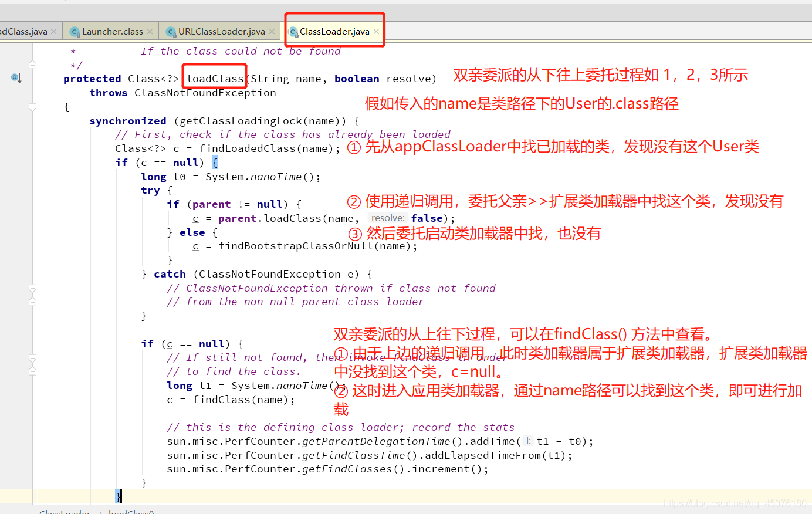Click the highlighted opening brace after 'c == null'
Viewport: 812px width, 514px height.
(x=215, y=163)
